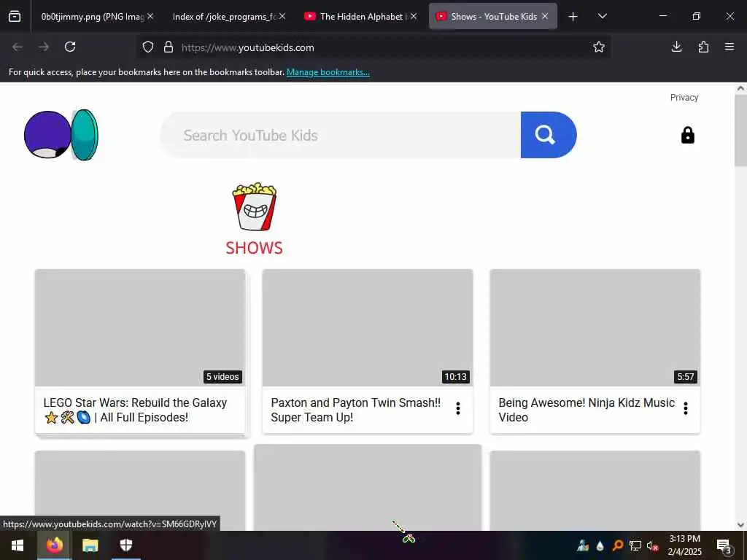This screenshot has height=560, width=747.
Task: Open a new browser tab
Action: (x=573, y=17)
